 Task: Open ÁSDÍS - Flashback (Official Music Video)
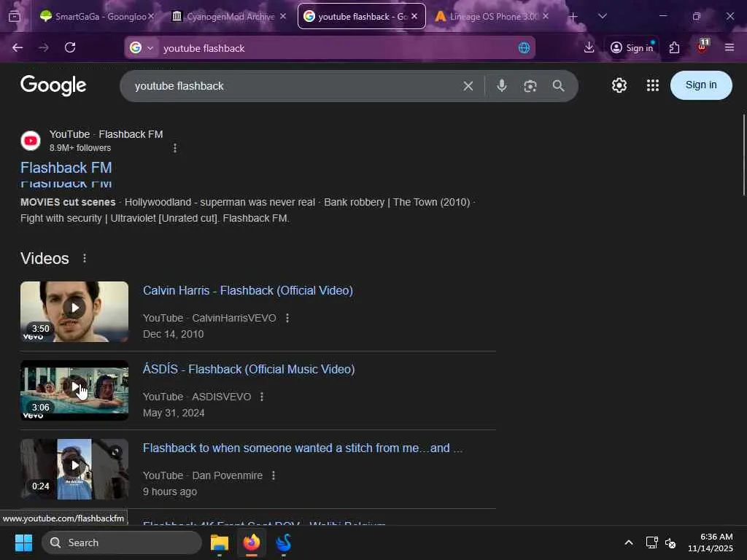click(x=249, y=370)
